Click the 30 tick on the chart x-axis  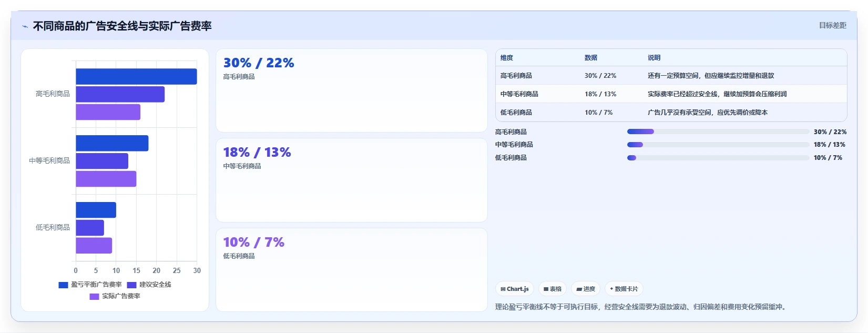[x=197, y=271]
